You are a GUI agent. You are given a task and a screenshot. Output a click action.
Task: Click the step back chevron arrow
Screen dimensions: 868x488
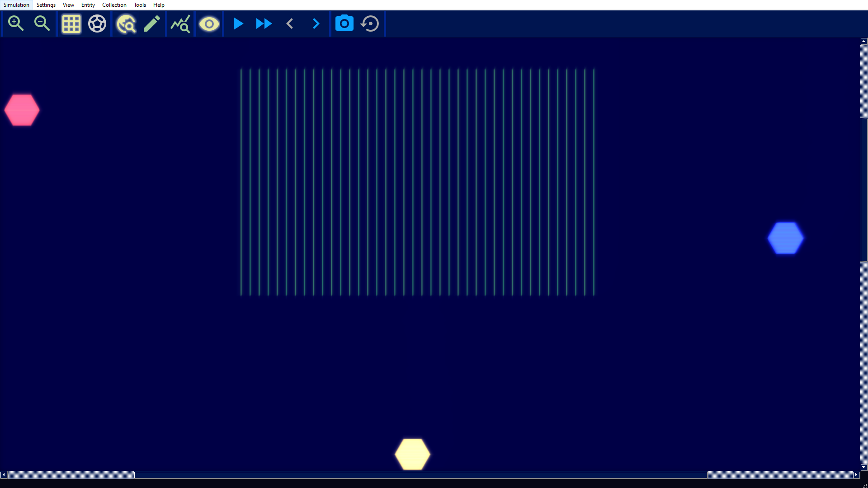click(x=290, y=23)
